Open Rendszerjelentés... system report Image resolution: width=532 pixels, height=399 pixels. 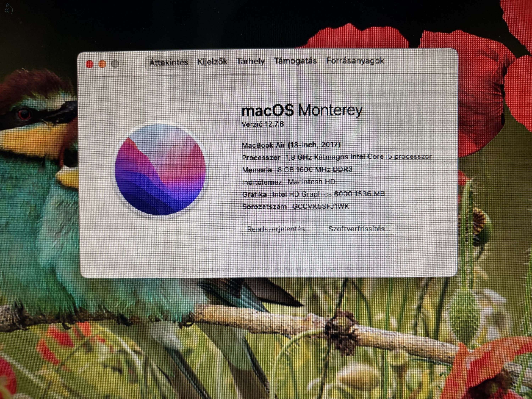tap(279, 229)
